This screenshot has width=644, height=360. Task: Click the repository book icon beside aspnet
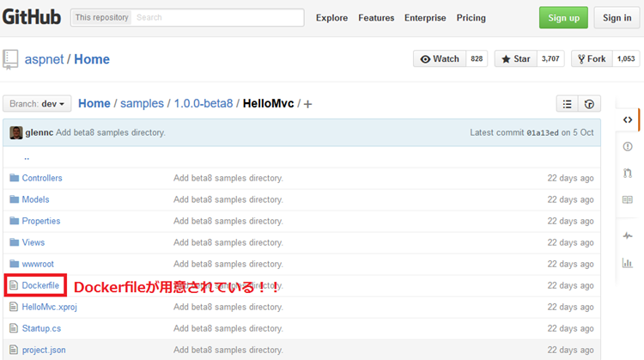click(x=10, y=59)
